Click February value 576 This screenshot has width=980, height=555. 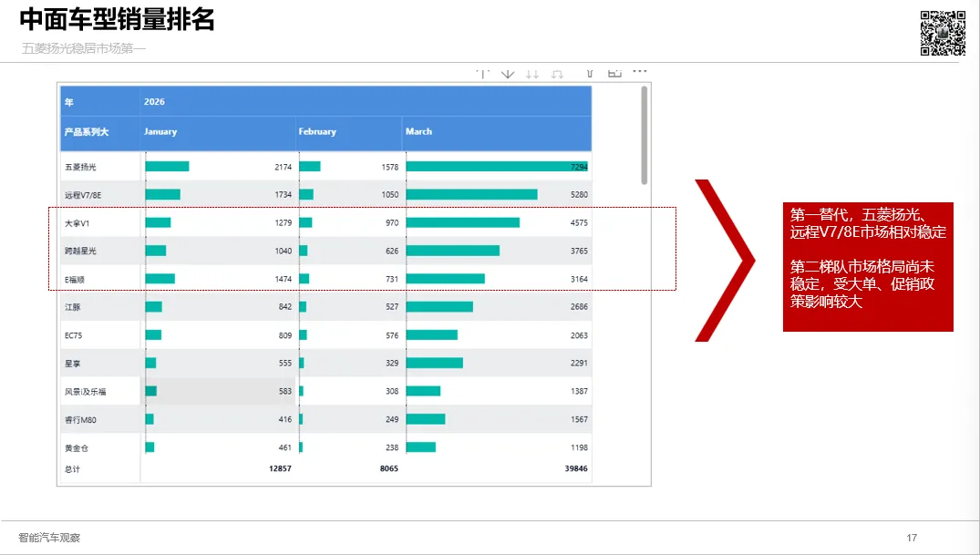pyautogui.click(x=392, y=335)
